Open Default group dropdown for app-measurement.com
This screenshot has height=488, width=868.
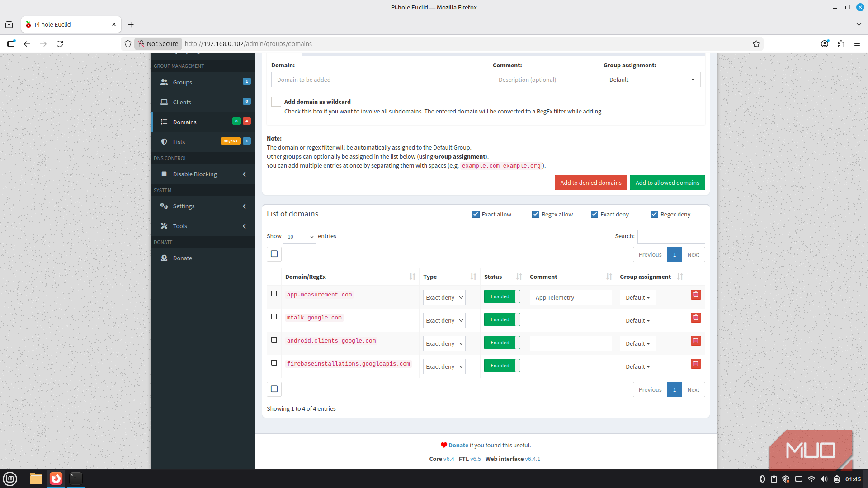[x=637, y=297]
